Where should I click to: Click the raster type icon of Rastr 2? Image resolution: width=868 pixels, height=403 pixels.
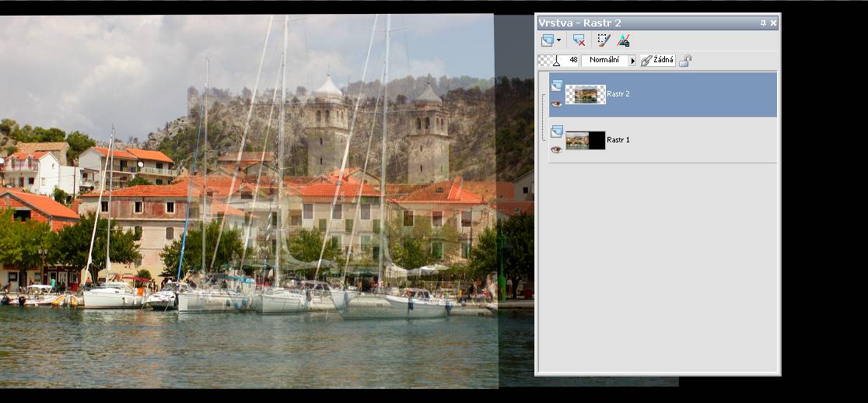coord(557,86)
